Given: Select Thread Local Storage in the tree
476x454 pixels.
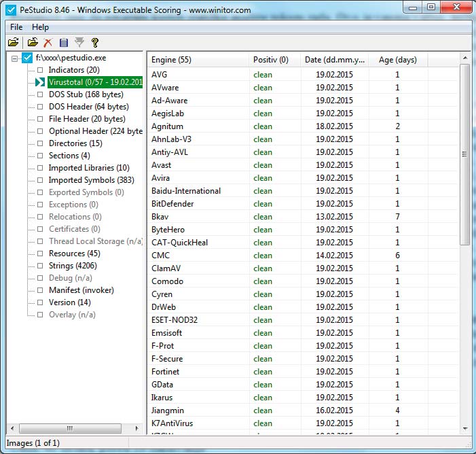Looking at the screenshot, I should (x=96, y=241).
